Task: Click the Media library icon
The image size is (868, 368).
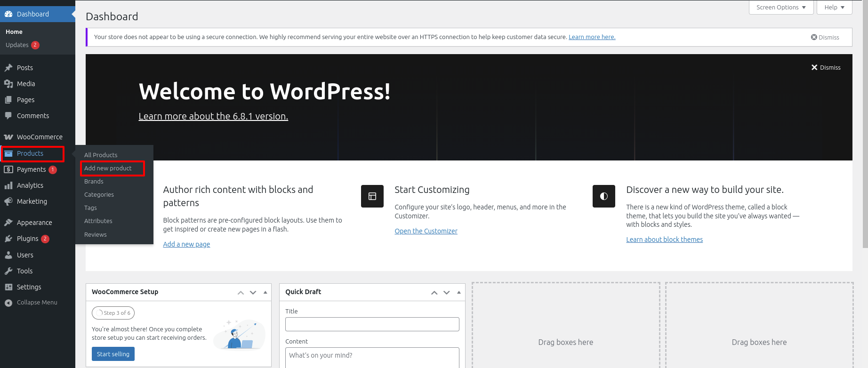Action: [x=8, y=84]
